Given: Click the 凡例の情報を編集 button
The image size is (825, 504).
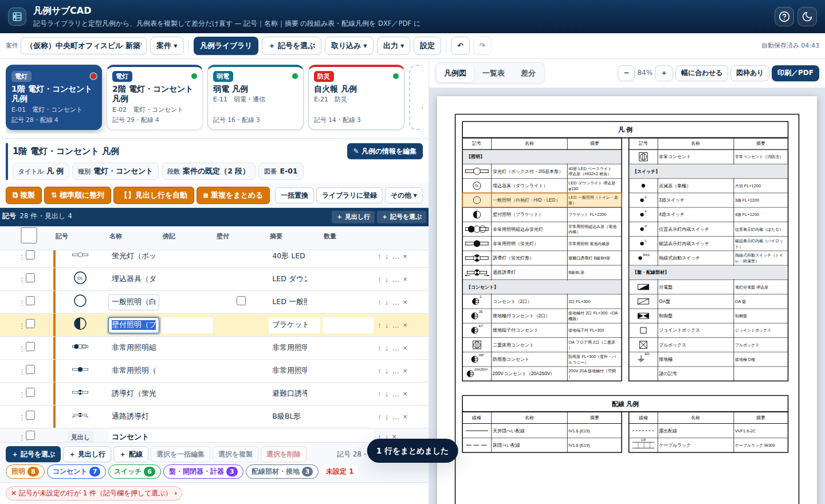Looking at the screenshot, I should (x=385, y=151).
